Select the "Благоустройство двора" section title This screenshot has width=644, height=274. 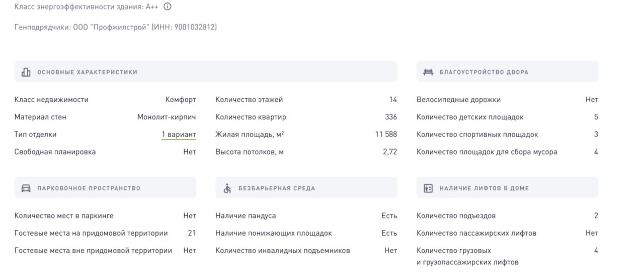point(484,72)
